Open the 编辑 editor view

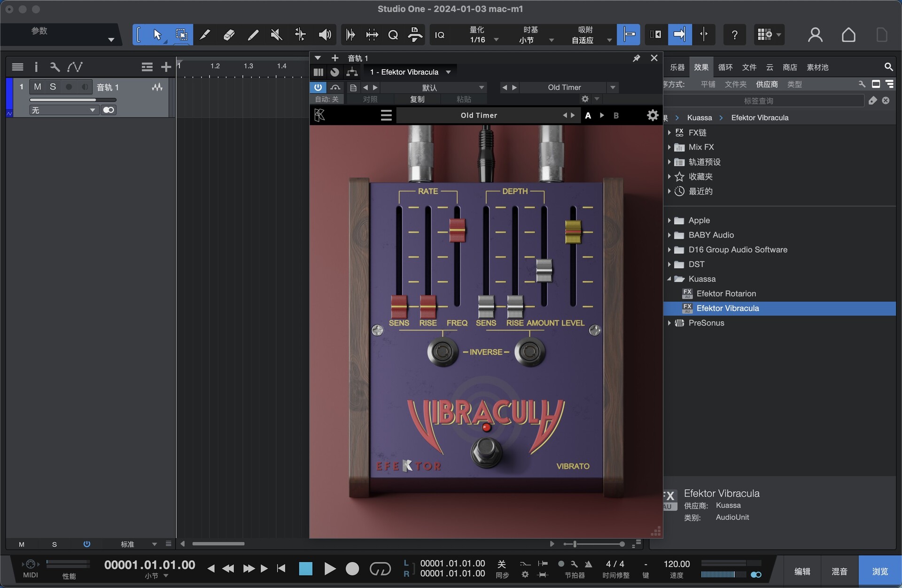[x=802, y=572]
